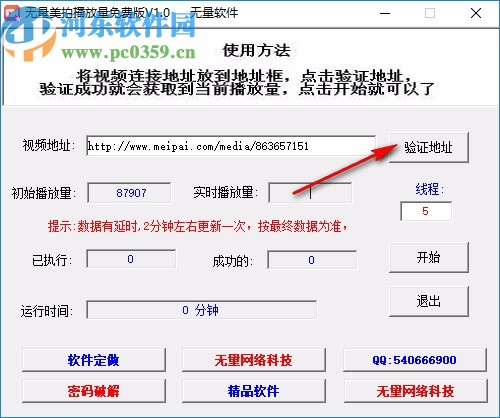Viewport: 500px width, 418px height.
Task: Click the 线程 label
Action: [429, 189]
